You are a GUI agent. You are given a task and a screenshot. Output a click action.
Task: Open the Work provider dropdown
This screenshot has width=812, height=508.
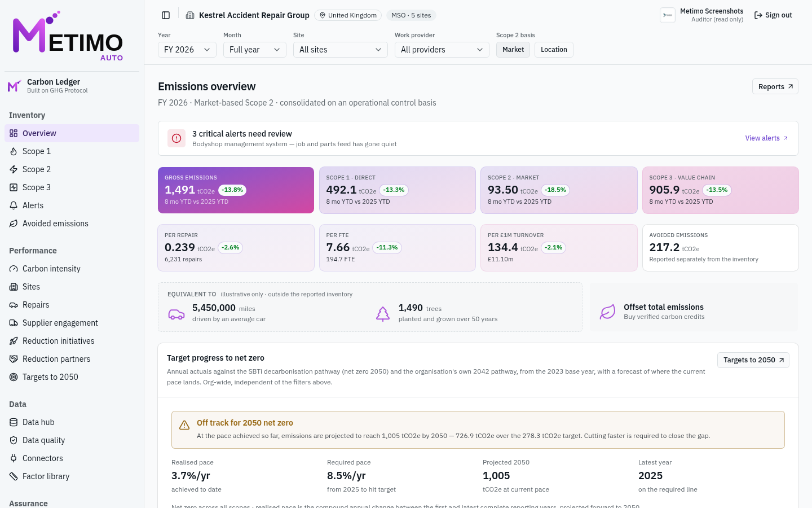[442, 50]
